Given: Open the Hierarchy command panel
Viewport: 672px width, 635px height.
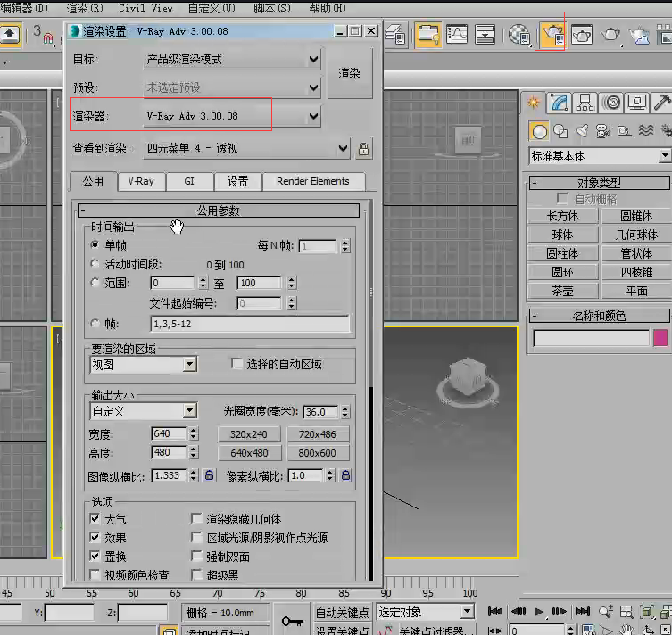Looking at the screenshot, I should pyautogui.click(x=585, y=103).
